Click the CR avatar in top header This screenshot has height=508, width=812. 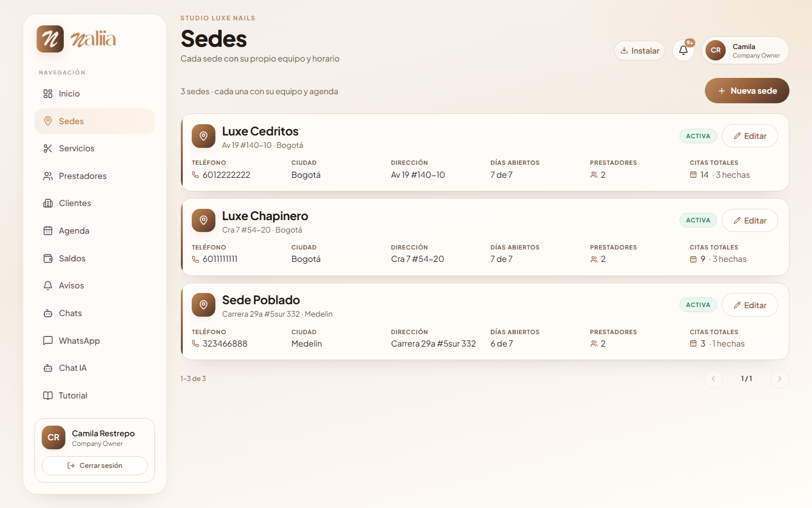[x=716, y=50]
